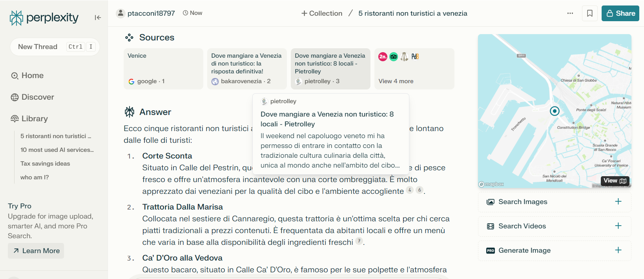Click the Try Pro heading
This screenshot has height=279, width=644.
20,206
